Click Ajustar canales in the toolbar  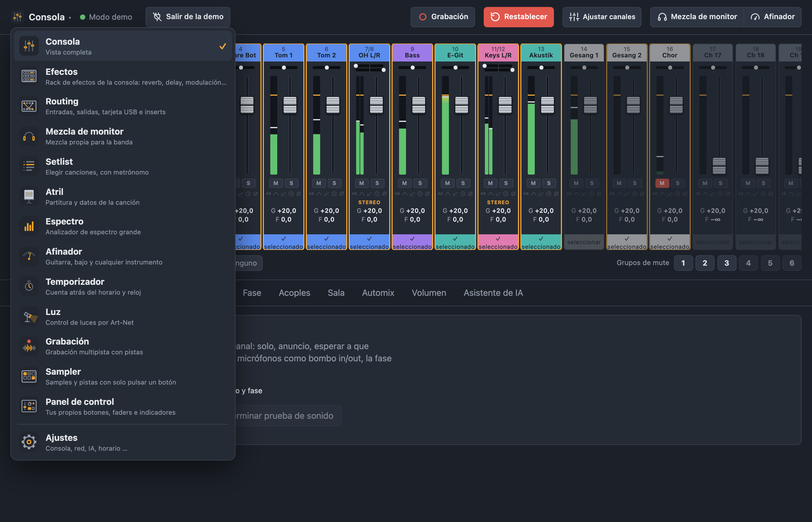click(602, 17)
